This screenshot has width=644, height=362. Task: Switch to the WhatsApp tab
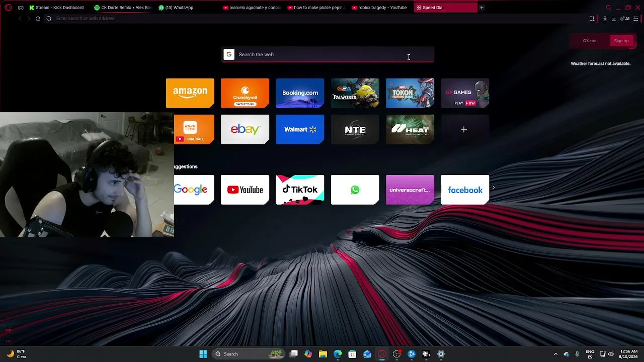[186, 8]
